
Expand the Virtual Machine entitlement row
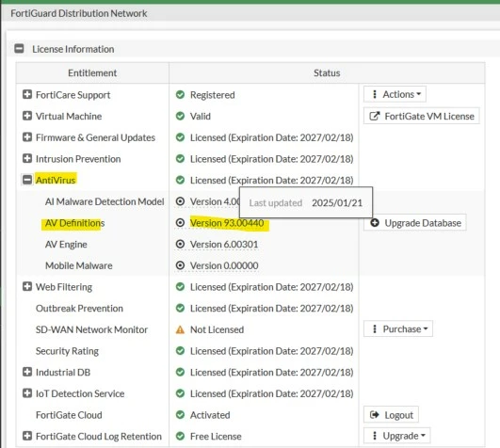tap(27, 116)
